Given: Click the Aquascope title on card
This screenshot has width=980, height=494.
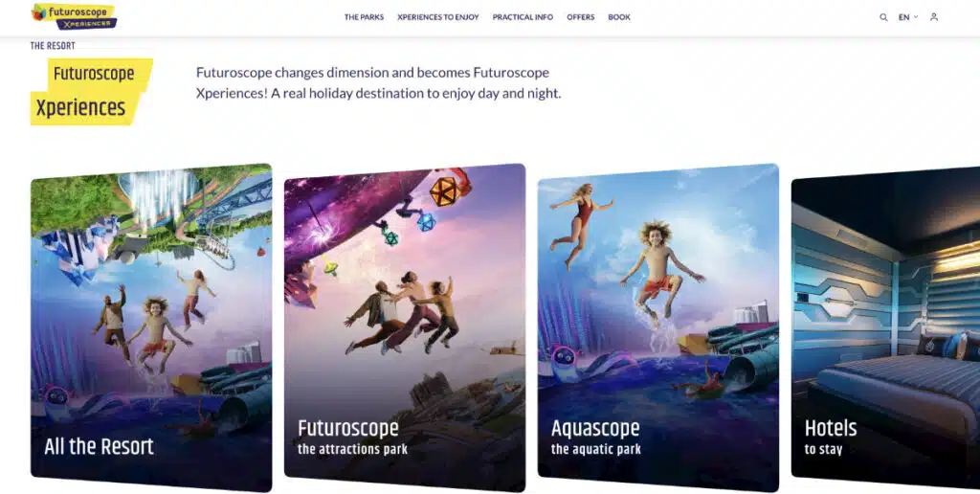Looking at the screenshot, I should [x=595, y=429].
